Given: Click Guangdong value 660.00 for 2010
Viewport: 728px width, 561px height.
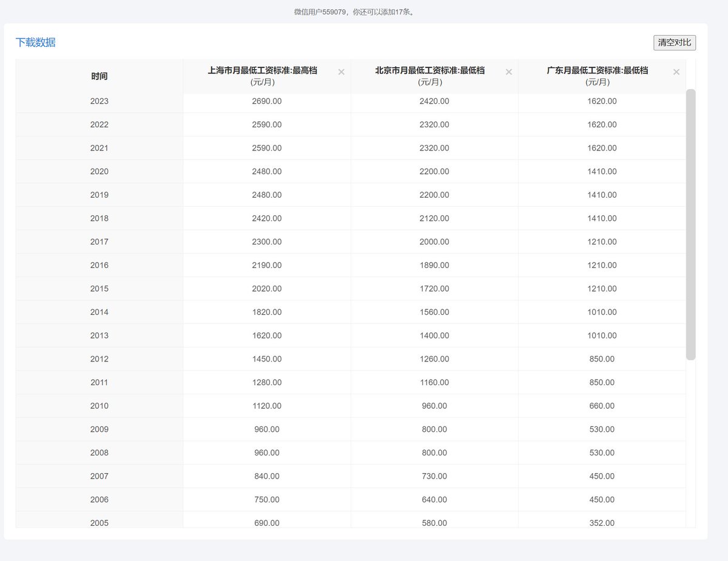Looking at the screenshot, I should 602,406.
